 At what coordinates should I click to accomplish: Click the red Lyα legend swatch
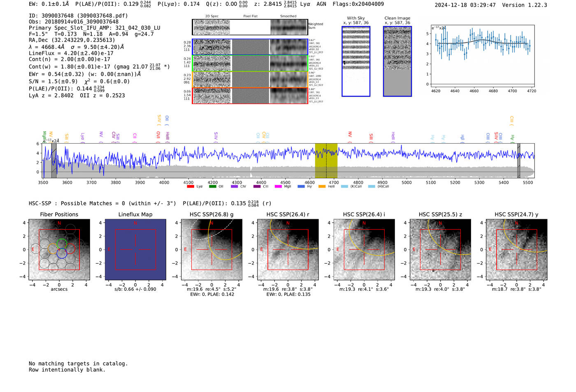pyautogui.click(x=190, y=187)
